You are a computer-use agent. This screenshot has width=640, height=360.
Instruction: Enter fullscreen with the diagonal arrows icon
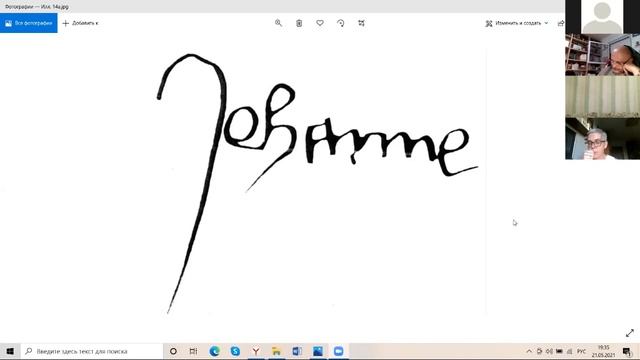pos(630,333)
